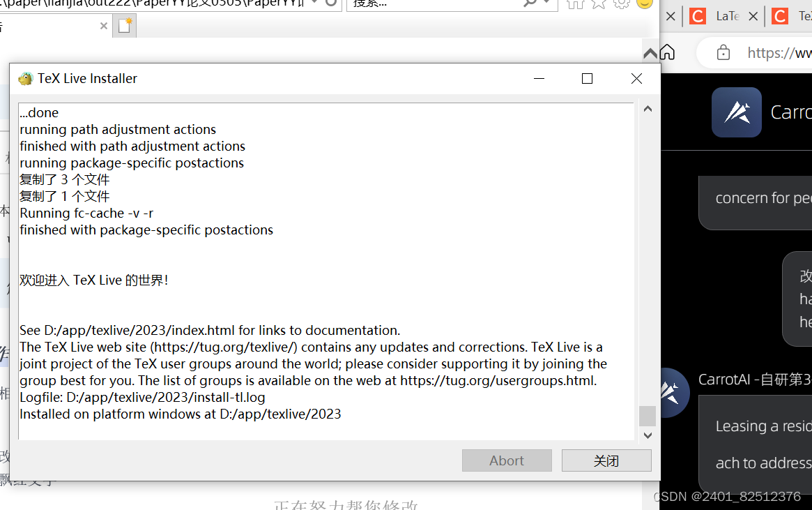Switch to the TeX tab at the right edge
Viewport: 812px width, 510px height.
pos(792,17)
